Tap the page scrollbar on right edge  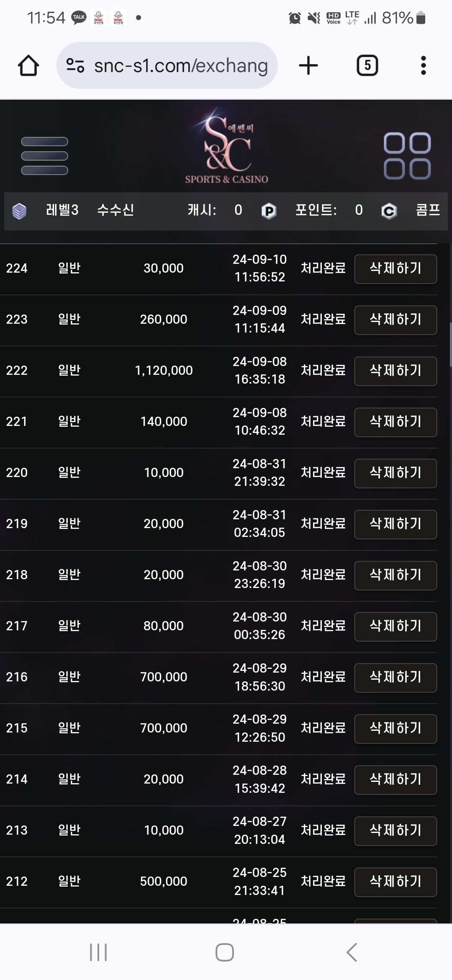450,345
